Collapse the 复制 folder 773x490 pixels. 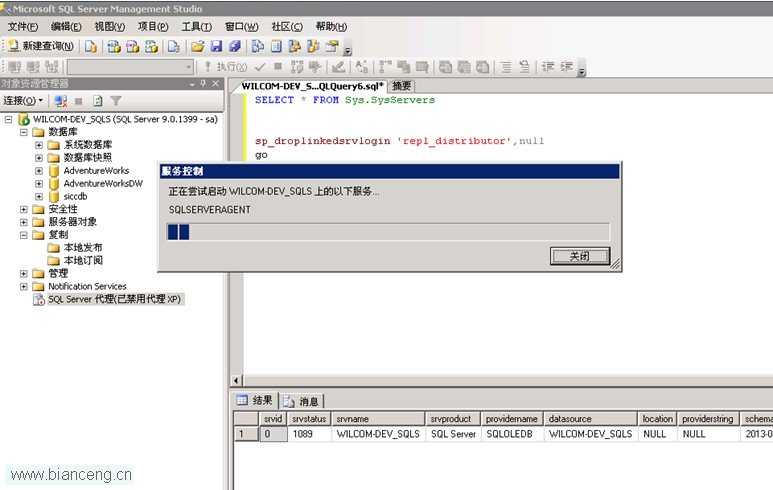click(24, 235)
